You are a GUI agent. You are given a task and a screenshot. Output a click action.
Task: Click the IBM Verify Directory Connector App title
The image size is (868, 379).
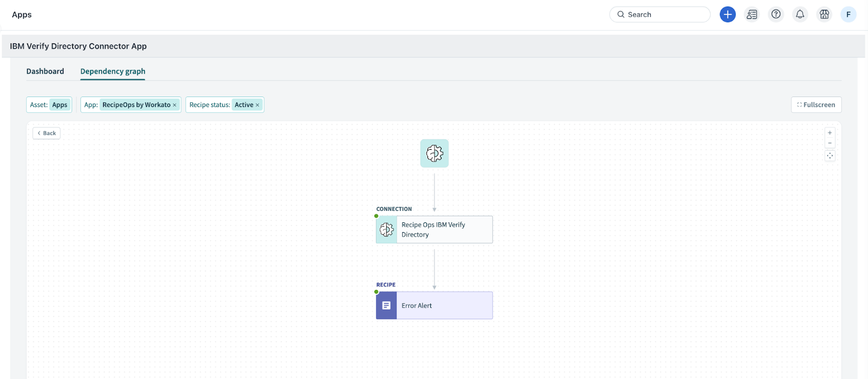point(78,46)
